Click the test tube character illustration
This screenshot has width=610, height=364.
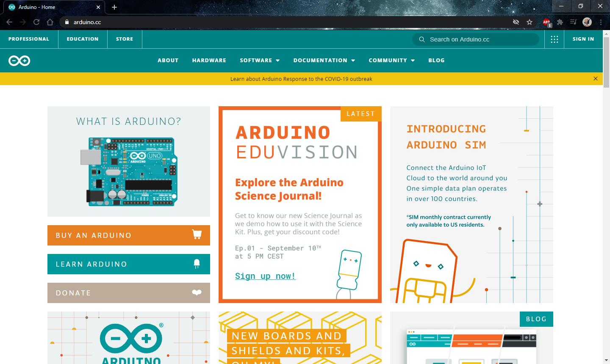(x=349, y=273)
